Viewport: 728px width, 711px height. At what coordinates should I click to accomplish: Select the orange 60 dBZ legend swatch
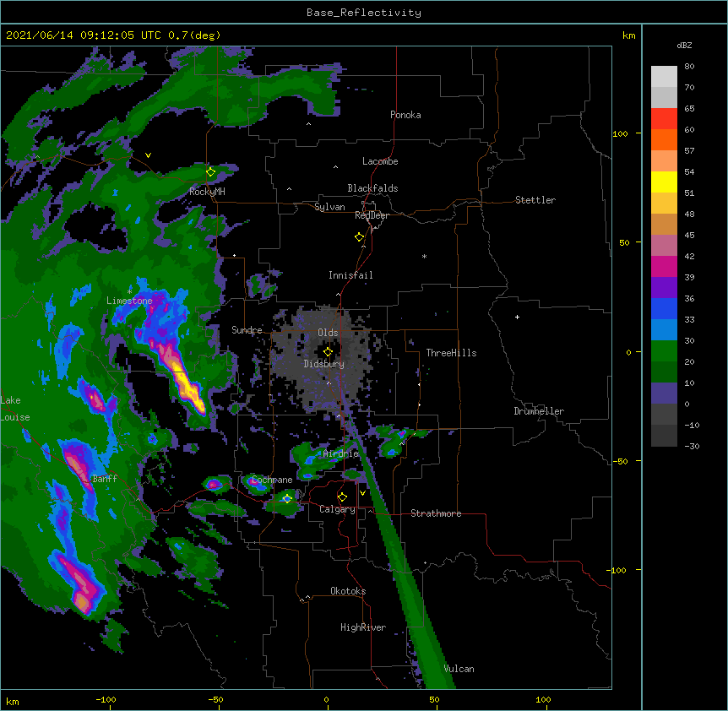pyautogui.click(x=664, y=139)
